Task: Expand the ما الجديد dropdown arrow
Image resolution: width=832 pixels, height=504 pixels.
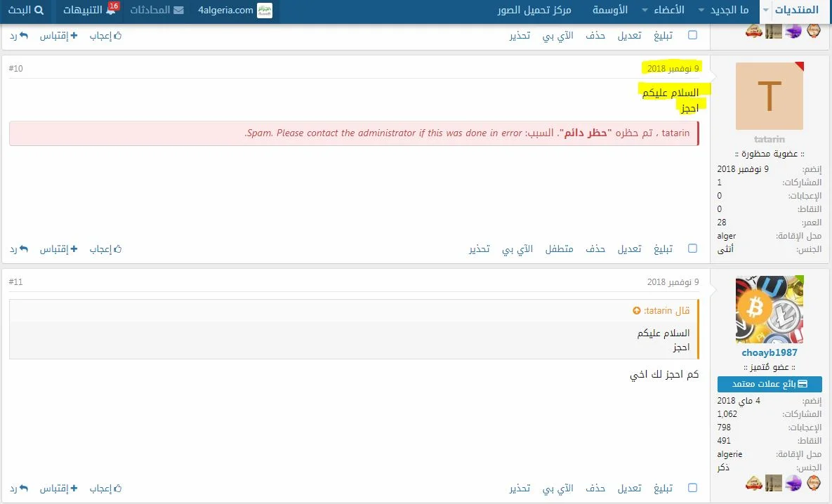Action: tap(701, 11)
